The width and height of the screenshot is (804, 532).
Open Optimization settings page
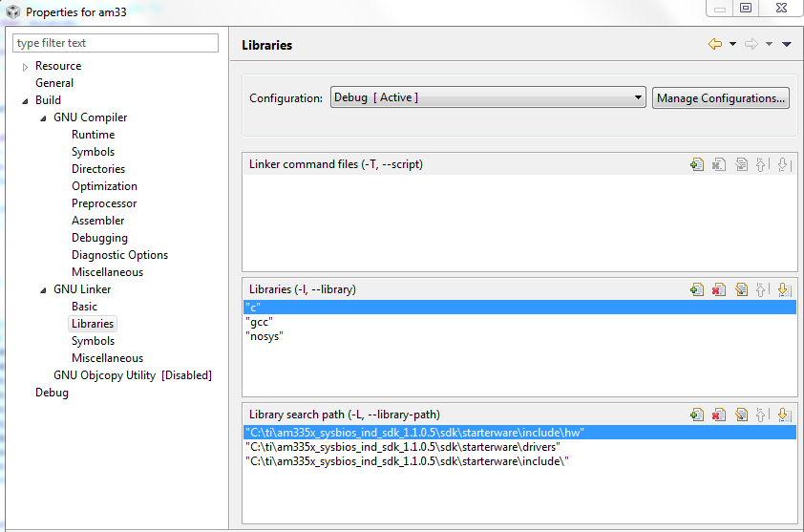[x=105, y=186]
